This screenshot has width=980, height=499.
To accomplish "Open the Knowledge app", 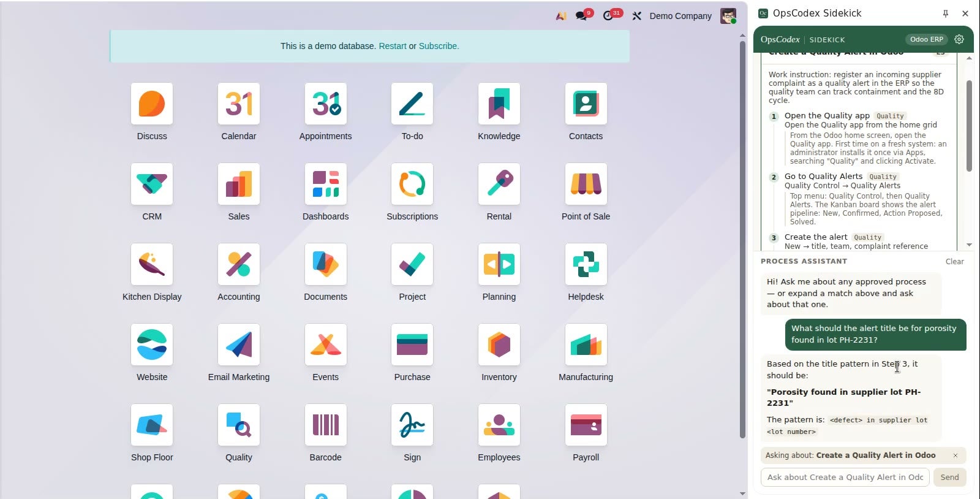I will pos(499,104).
